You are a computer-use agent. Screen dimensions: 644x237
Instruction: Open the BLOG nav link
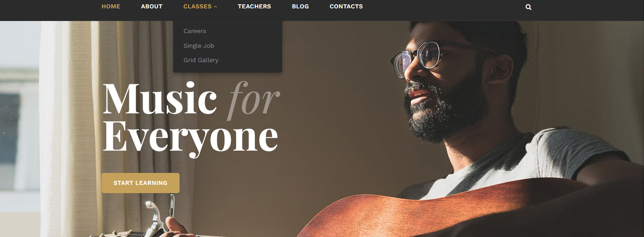point(300,6)
